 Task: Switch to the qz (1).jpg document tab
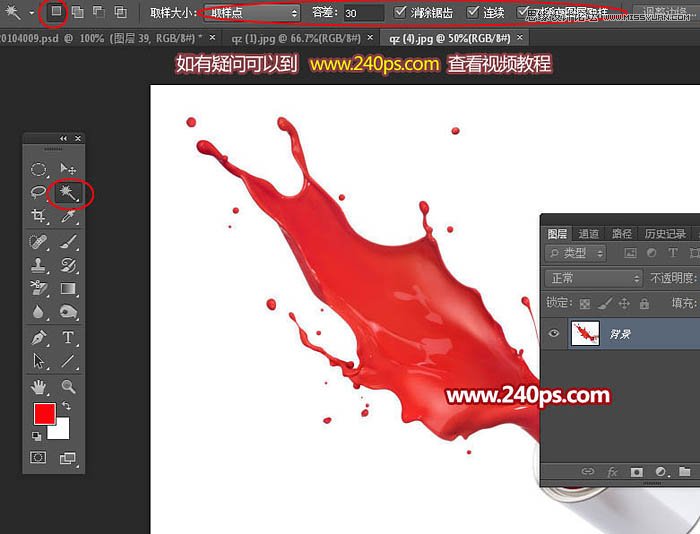point(296,38)
